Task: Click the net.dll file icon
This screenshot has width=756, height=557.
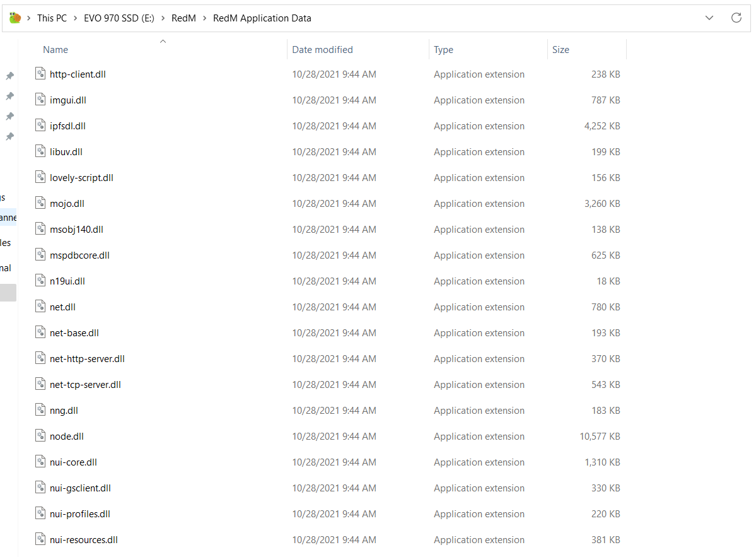Action: pyautogui.click(x=40, y=307)
